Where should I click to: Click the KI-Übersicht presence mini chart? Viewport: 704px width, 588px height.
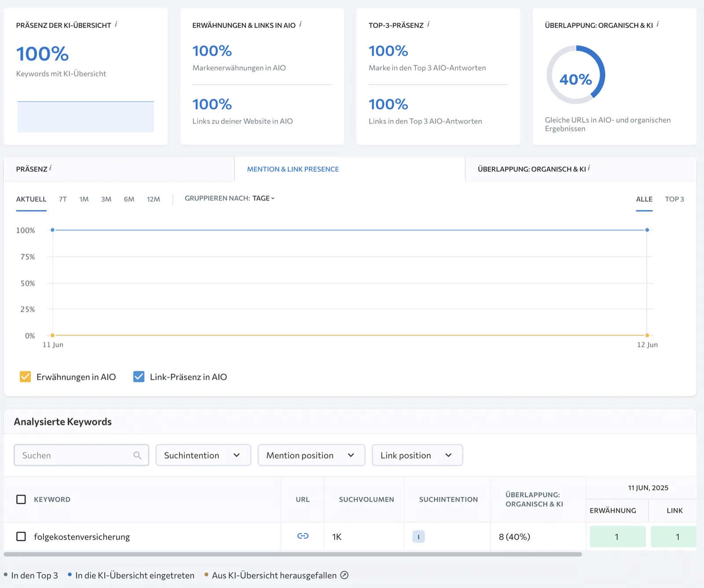point(86,117)
